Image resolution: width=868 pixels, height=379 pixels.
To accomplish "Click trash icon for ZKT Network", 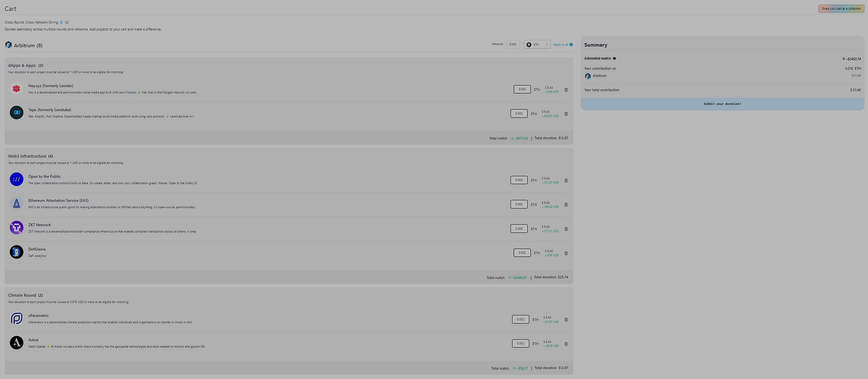I will point(566,229).
